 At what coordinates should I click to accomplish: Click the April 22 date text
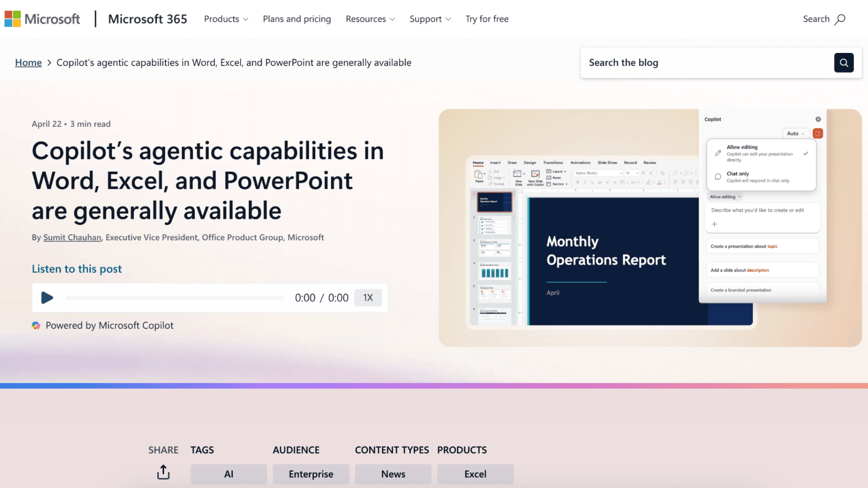[47, 124]
